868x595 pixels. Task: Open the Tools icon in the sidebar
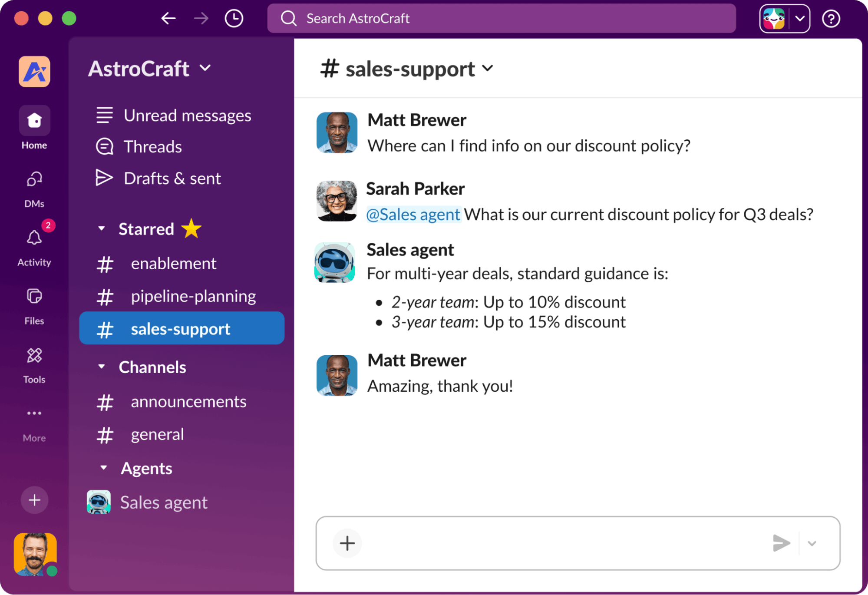click(x=34, y=355)
